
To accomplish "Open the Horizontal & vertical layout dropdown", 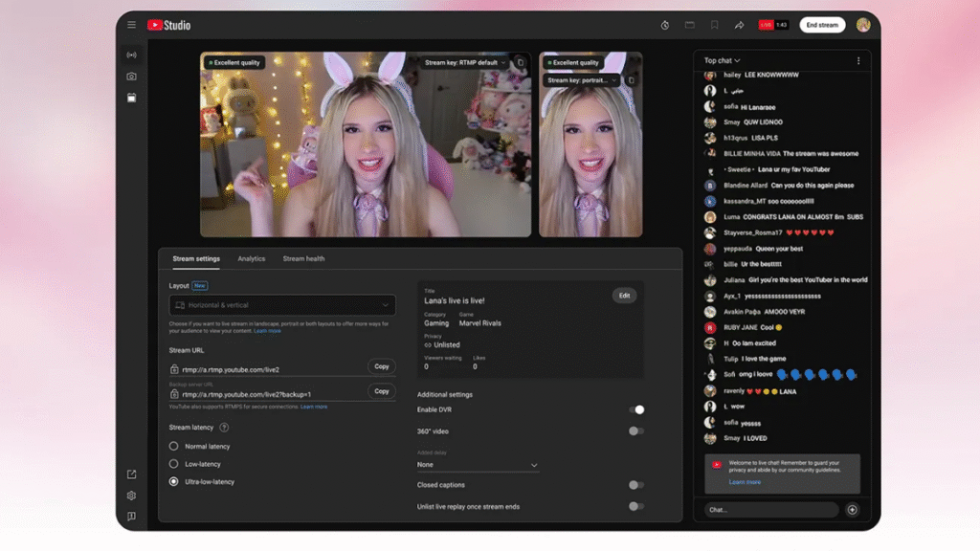I will point(281,304).
